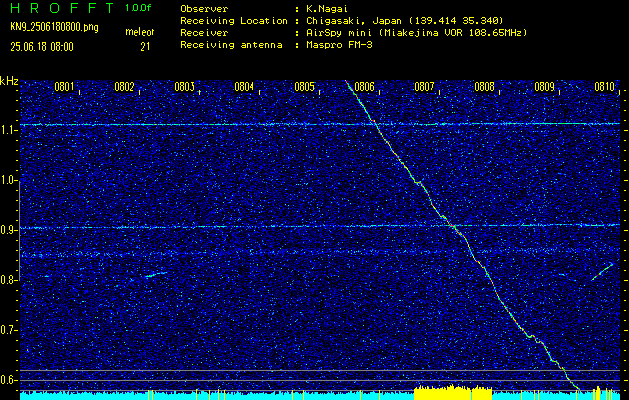Select the filename KN9_2506180800.png
Viewport: 629px width, 400px height.
coord(54,27)
